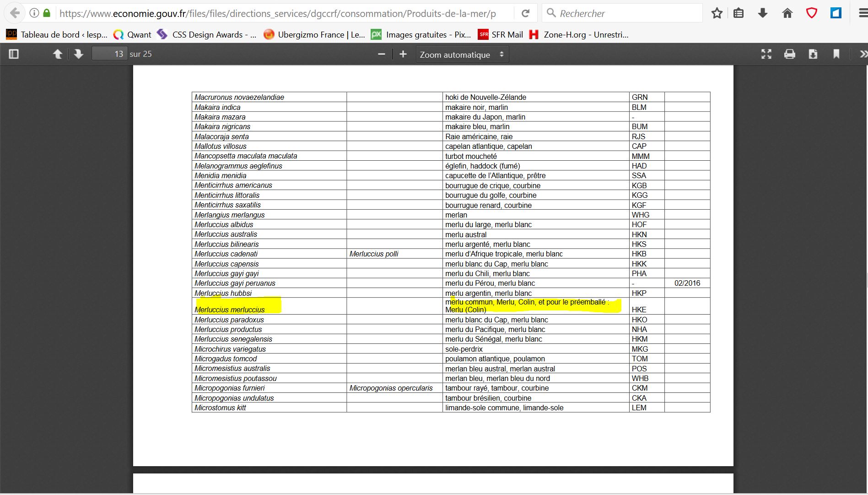Toggle the PDF sidebar panel
The height and width of the screenshot is (495, 868).
click(x=14, y=54)
